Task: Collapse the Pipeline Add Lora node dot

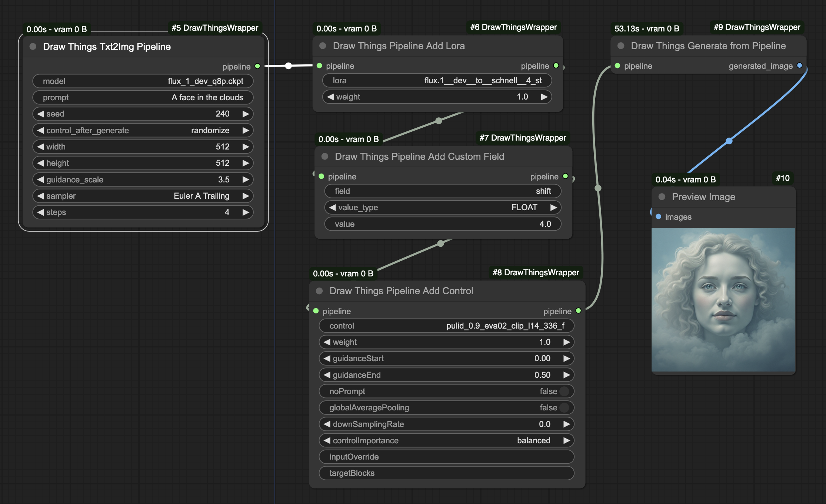Action: [323, 46]
